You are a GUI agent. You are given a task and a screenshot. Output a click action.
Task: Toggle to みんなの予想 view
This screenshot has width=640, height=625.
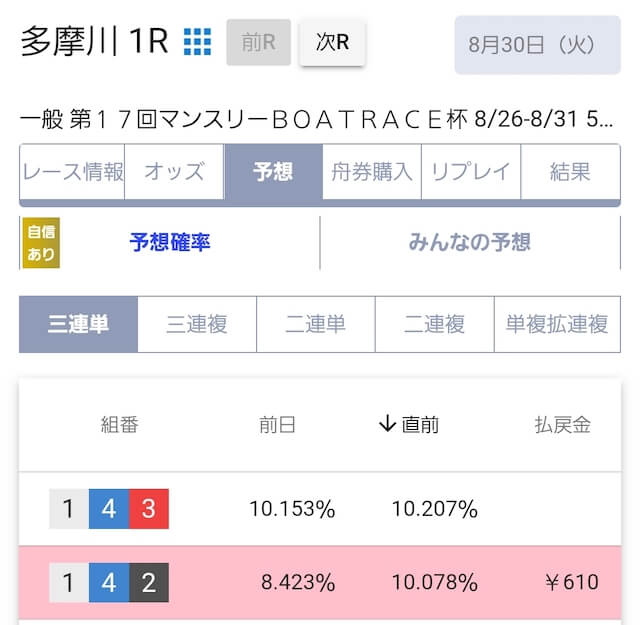(x=470, y=242)
